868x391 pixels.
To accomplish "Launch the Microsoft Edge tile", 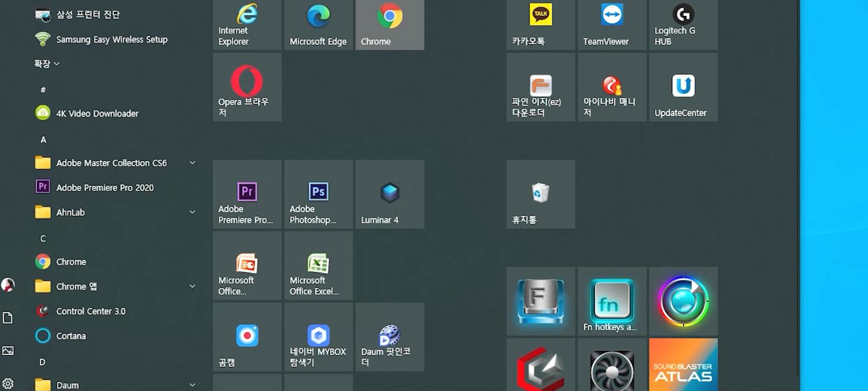I will (318, 25).
